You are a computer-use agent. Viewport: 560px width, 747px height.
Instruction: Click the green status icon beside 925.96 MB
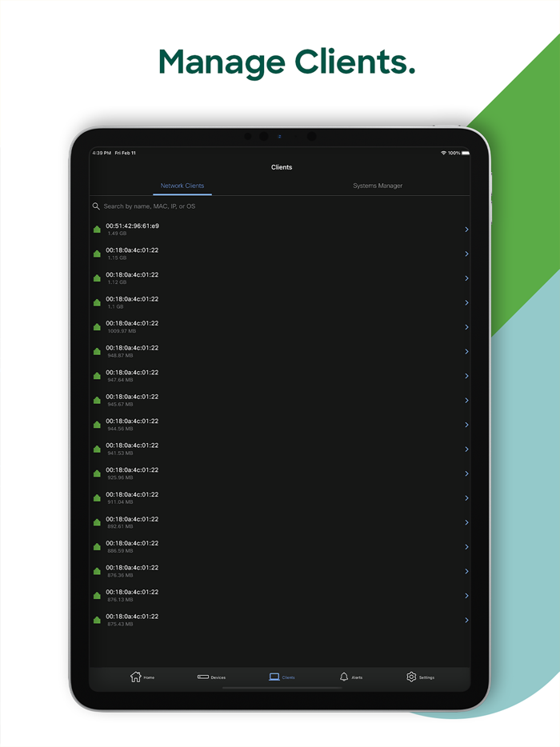click(x=97, y=473)
